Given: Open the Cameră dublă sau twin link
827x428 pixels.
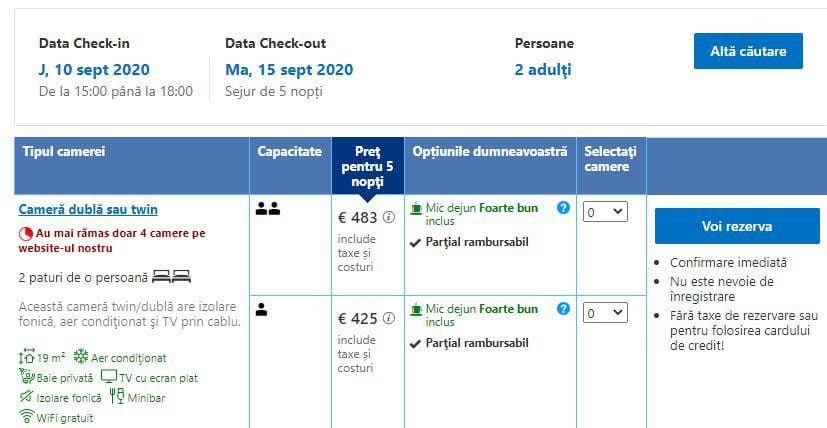Looking at the screenshot, I should click(x=88, y=210).
